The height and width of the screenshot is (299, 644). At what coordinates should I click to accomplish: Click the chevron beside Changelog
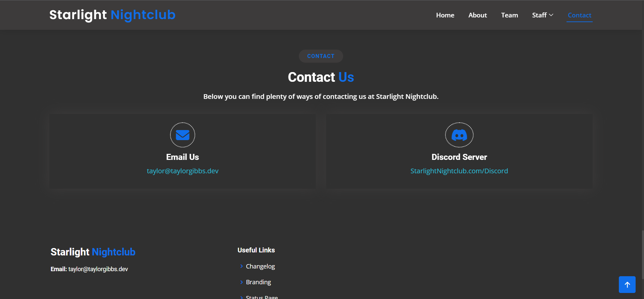241,266
